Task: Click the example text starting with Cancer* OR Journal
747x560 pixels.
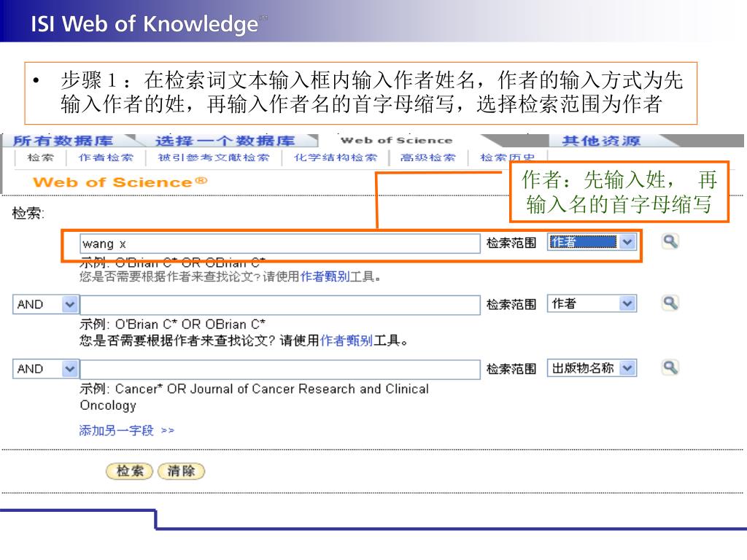Action: click(x=255, y=397)
